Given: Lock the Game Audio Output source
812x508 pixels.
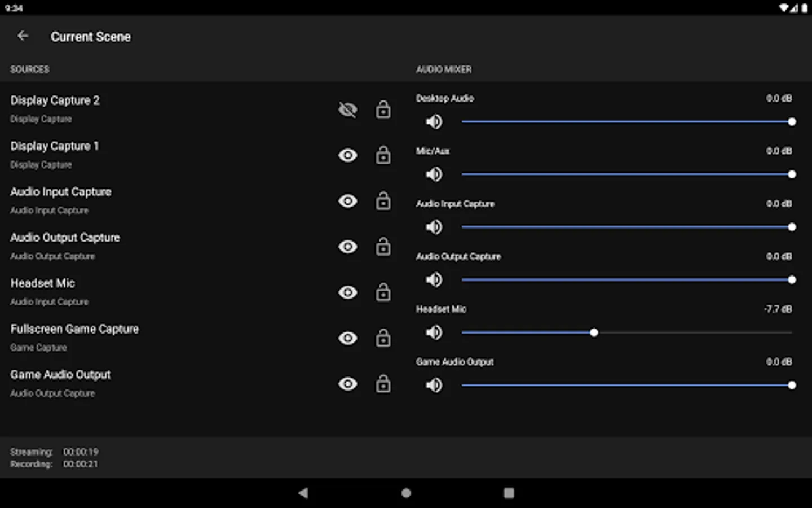Looking at the screenshot, I should coord(383,383).
